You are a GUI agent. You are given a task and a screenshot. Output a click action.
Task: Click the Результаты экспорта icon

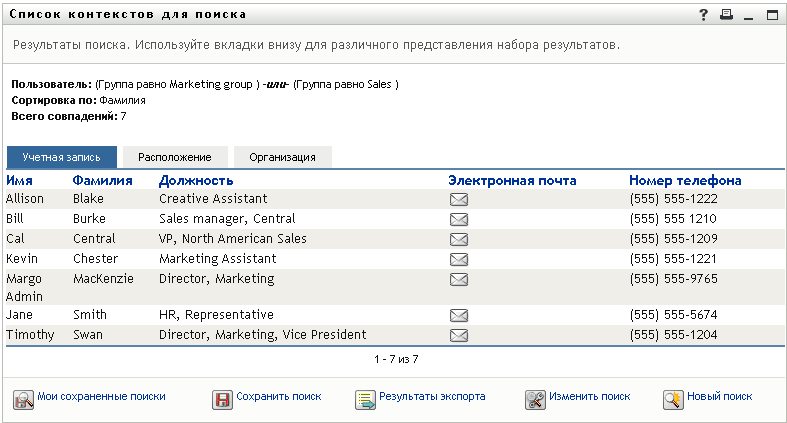(365, 399)
